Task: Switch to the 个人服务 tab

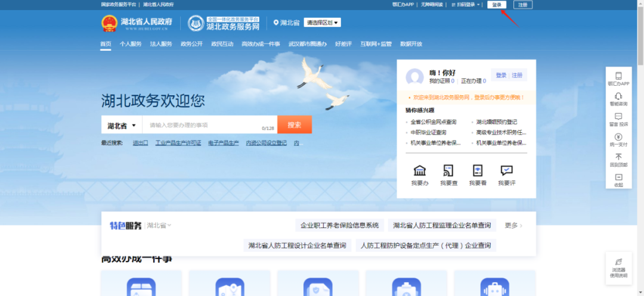Action: point(131,44)
